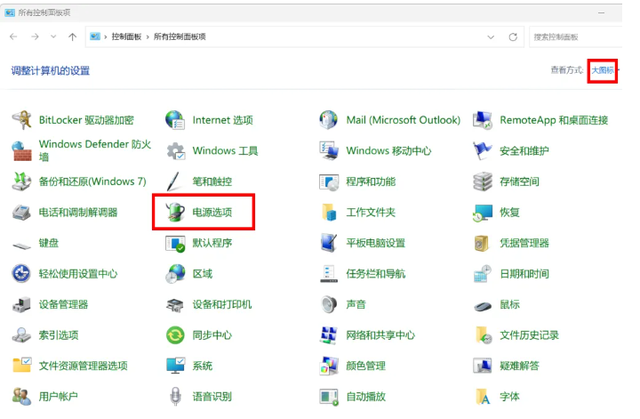Open the 网络和共享中心 icon
The image size is (640, 419).
coord(329,335)
